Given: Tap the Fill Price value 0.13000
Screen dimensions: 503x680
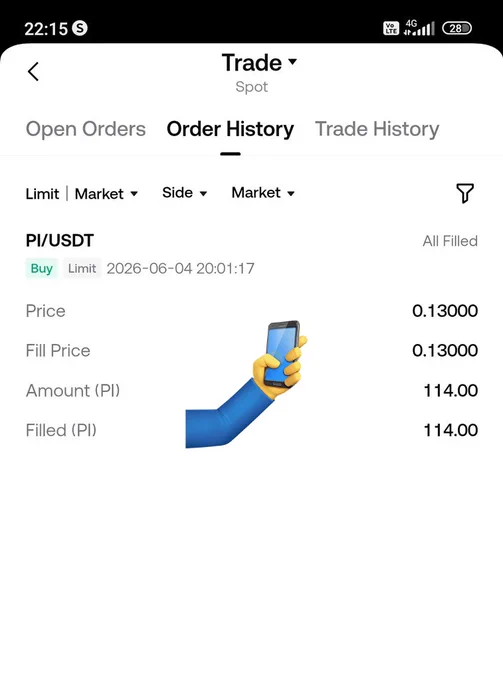Looking at the screenshot, I should [445, 350].
